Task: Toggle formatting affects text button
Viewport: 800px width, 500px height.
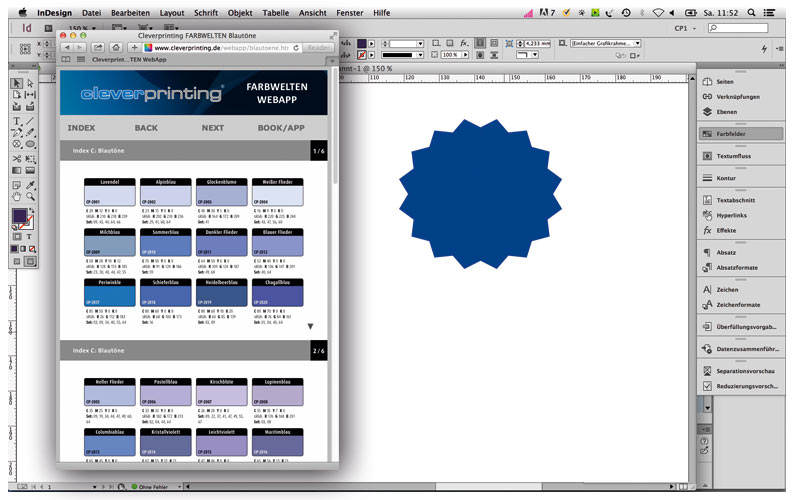Action: pyautogui.click(x=29, y=236)
